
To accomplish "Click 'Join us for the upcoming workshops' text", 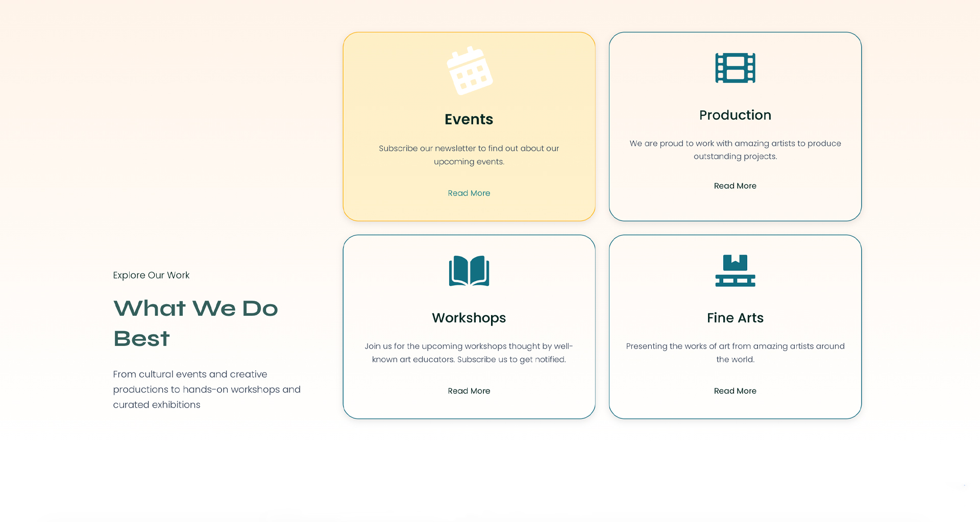I will click(469, 353).
